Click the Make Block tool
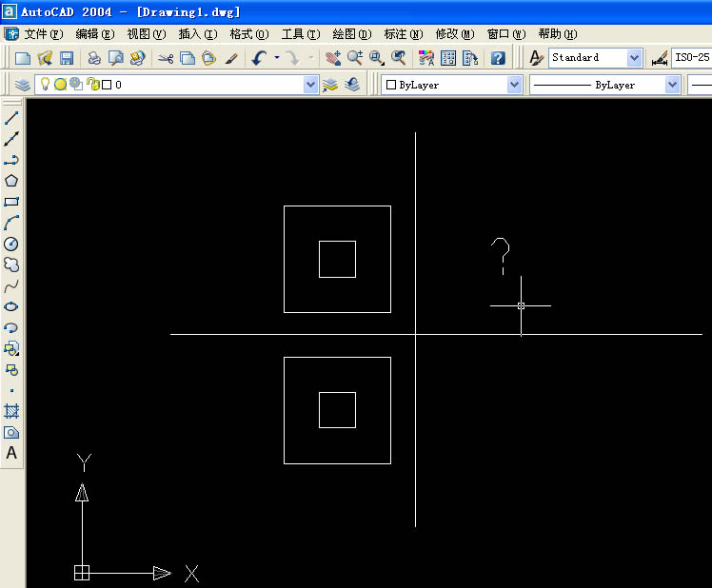Viewport: 712px width, 588px height. click(x=11, y=369)
